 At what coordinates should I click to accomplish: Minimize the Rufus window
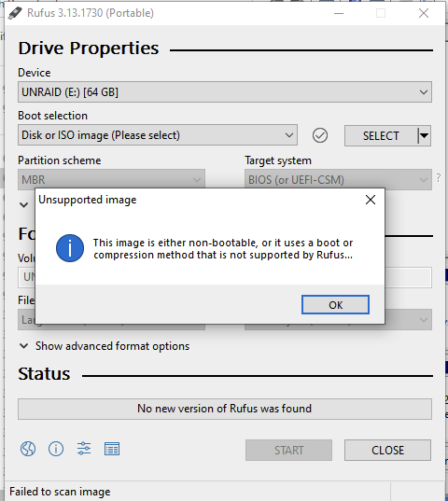[x=339, y=13]
